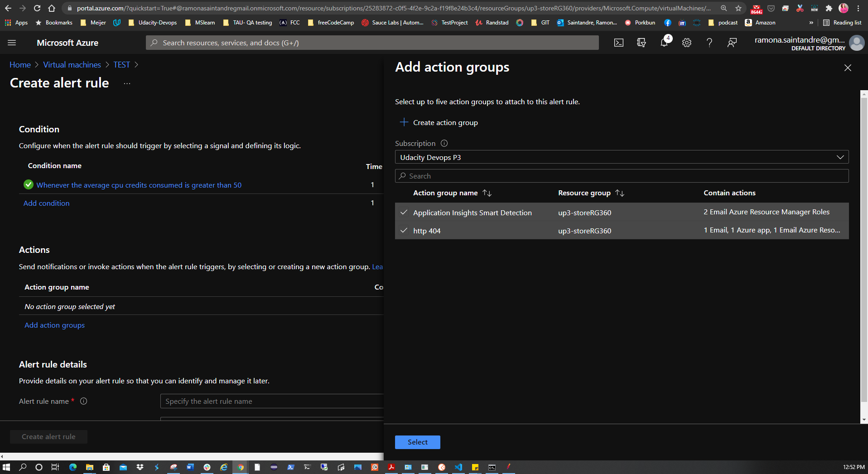Open the Udacity-Devops bookmark folder
This screenshot has height=474, width=868.
click(153, 23)
